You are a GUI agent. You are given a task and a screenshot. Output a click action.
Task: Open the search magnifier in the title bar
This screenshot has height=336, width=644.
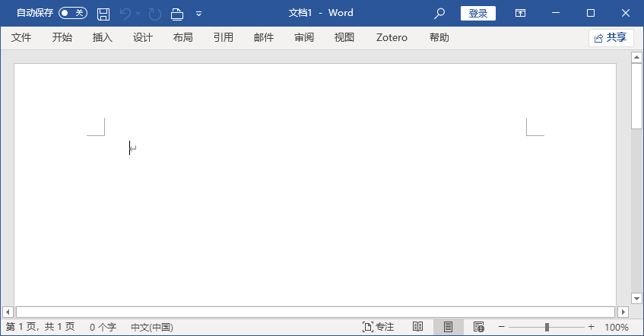point(439,14)
